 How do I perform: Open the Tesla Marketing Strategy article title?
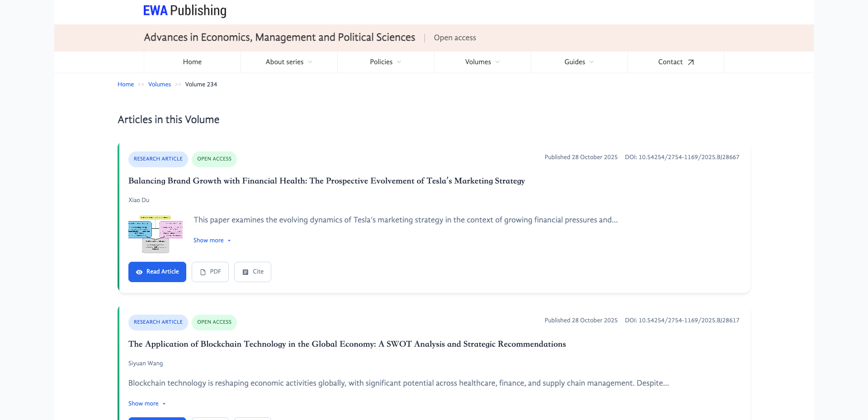(x=326, y=181)
